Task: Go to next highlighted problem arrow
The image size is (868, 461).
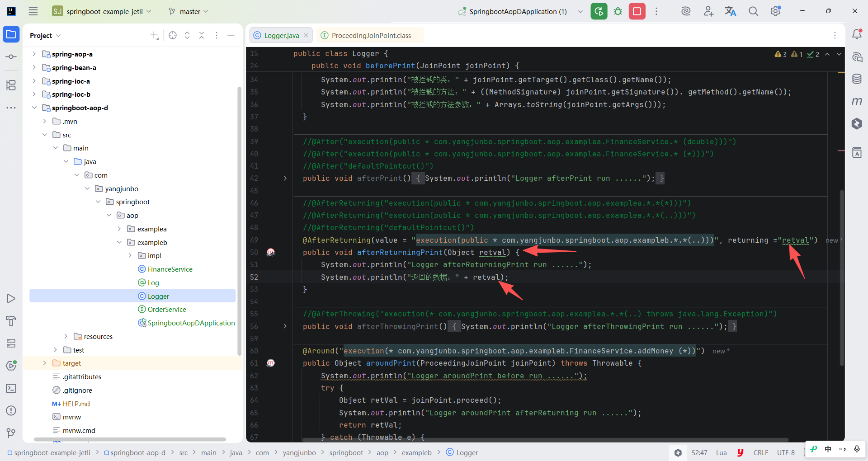Action: [x=839, y=54]
